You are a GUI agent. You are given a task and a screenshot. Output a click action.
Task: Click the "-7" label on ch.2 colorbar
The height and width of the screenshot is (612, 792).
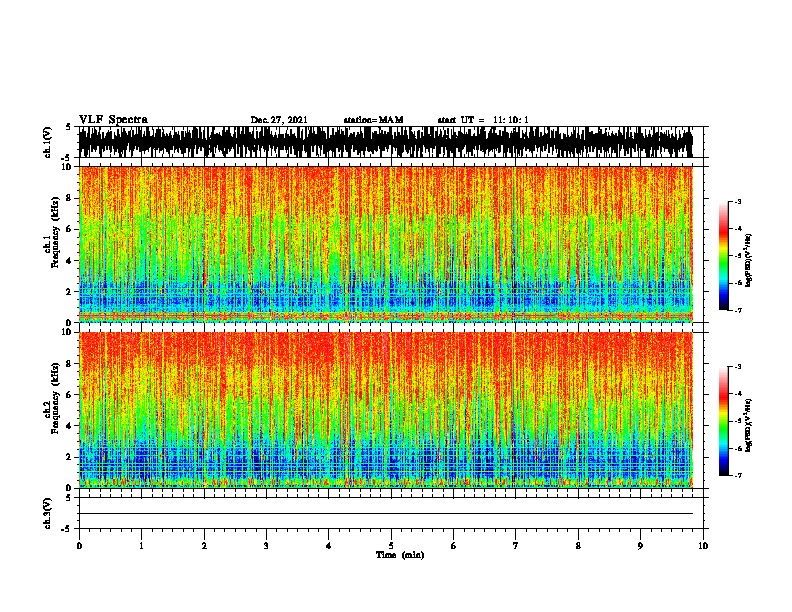tap(738, 475)
